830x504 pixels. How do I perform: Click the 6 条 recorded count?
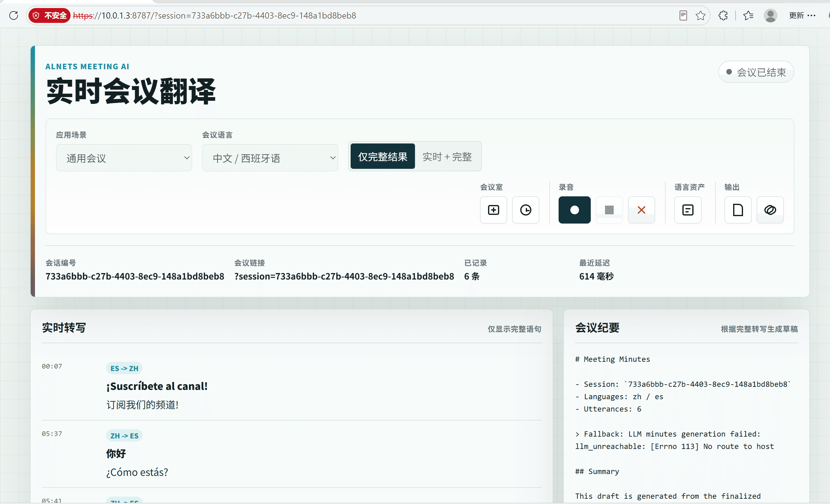[x=472, y=276]
